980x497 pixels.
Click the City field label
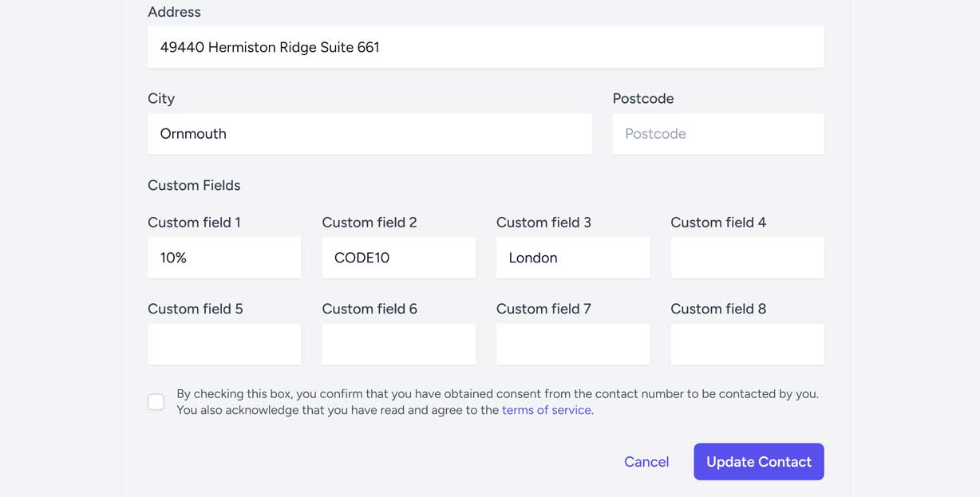(161, 98)
